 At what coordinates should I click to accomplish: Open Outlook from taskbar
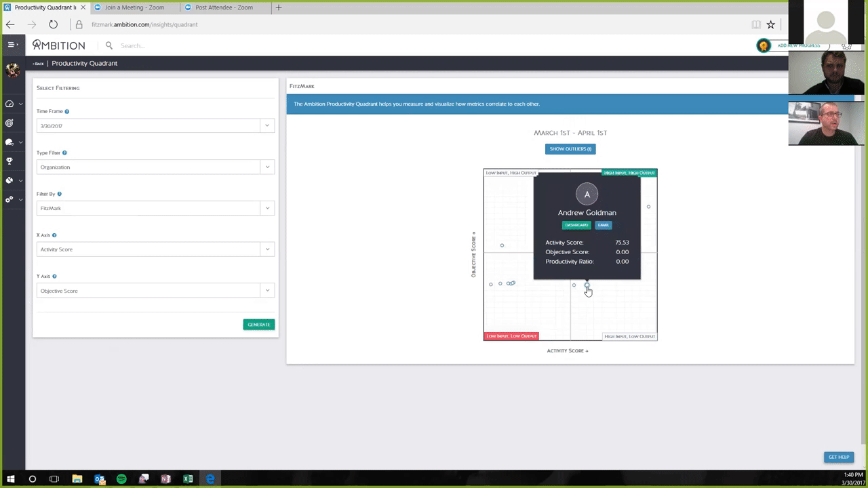99,479
